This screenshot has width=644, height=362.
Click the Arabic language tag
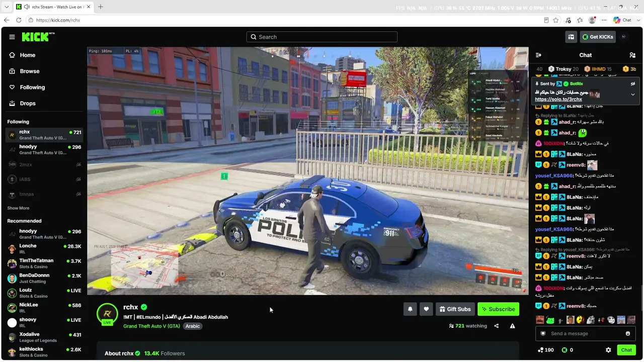(192, 326)
